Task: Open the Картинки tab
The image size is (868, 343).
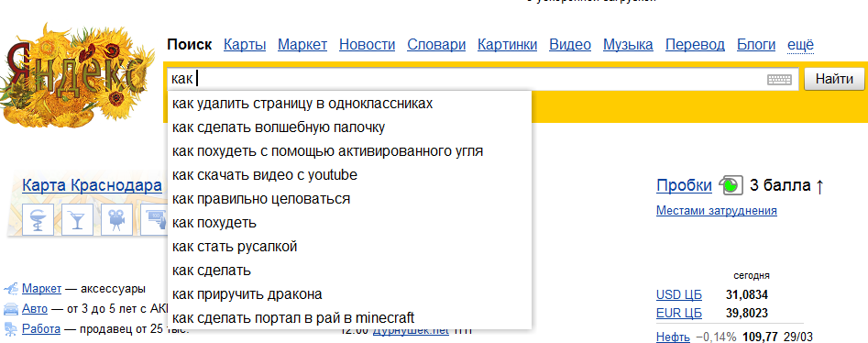Action: (507, 45)
